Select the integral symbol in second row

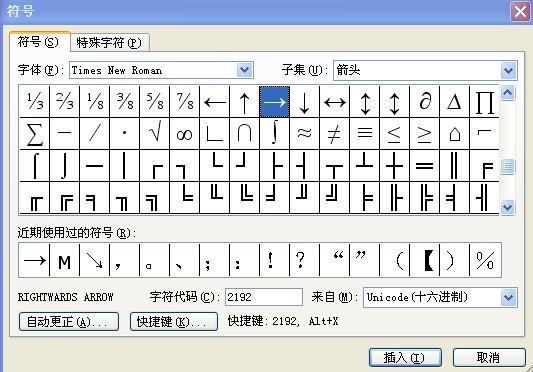click(274, 134)
